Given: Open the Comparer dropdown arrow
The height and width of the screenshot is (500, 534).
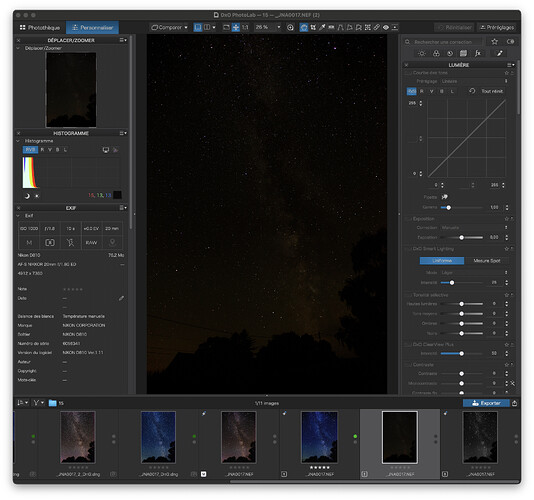Looking at the screenshot, I should [x=186, y=27].
